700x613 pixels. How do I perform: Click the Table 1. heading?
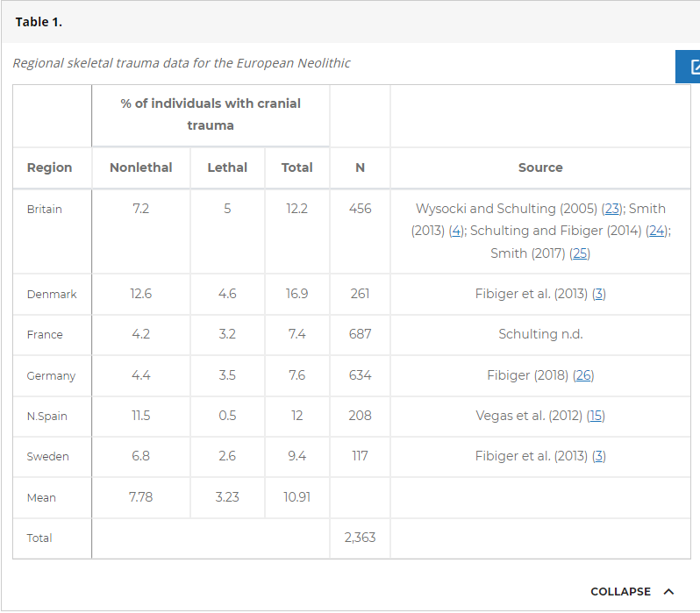39,22
